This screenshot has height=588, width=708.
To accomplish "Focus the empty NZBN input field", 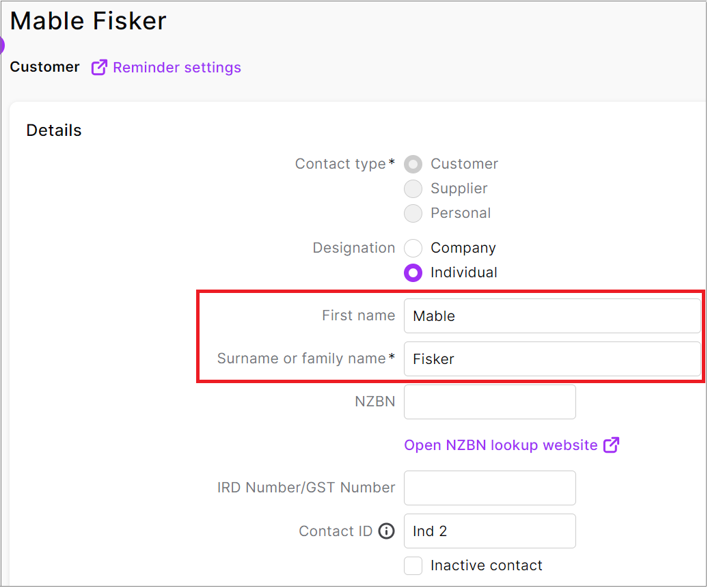I will [x=489, y=402].
